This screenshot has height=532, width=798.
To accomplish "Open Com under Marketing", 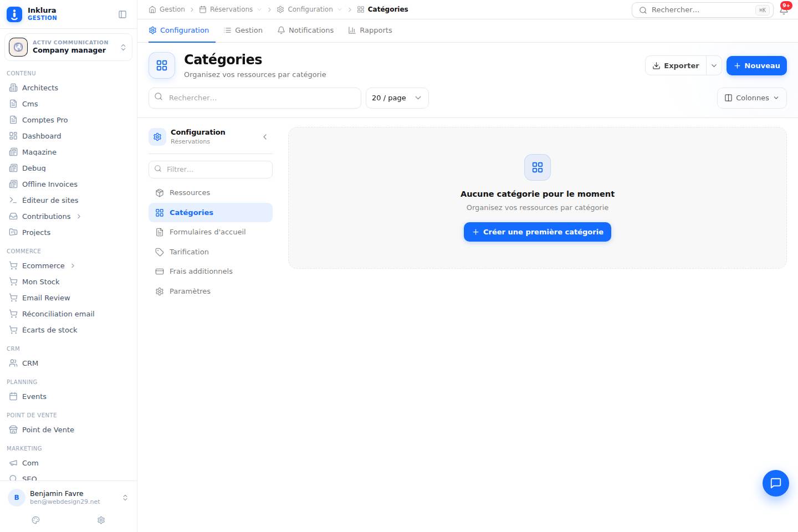I will (x=69, y=463).
